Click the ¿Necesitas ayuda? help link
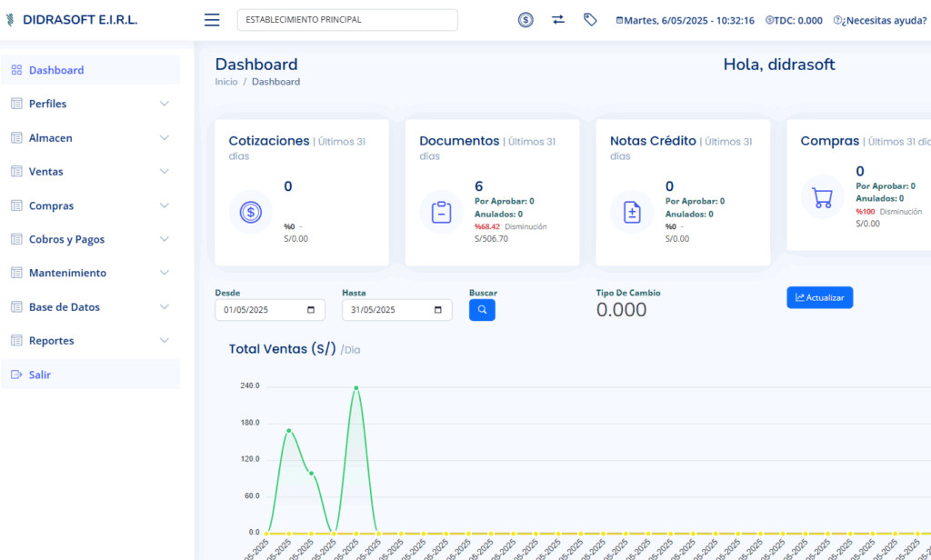931x560 pixels. point(880,20)
